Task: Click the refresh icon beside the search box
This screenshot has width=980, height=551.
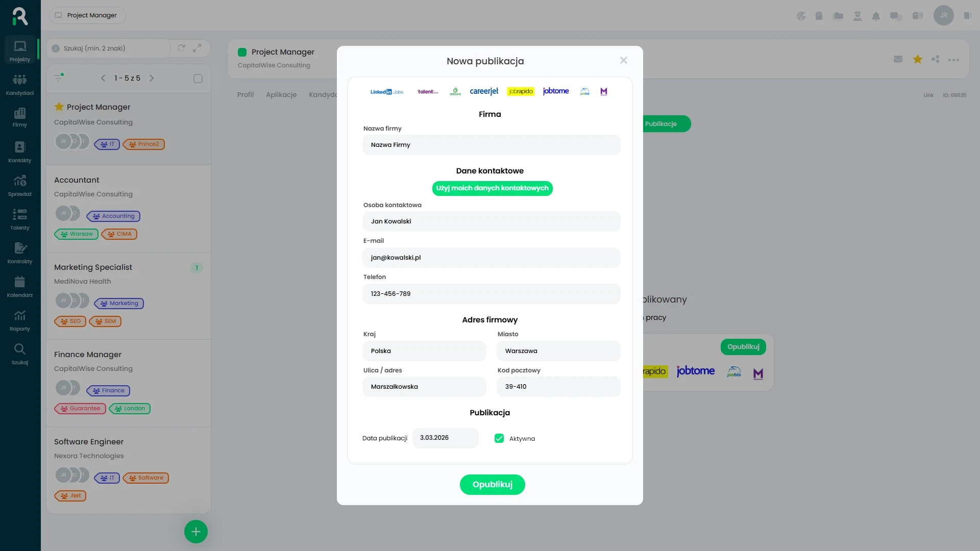Action: pos(181,48)
